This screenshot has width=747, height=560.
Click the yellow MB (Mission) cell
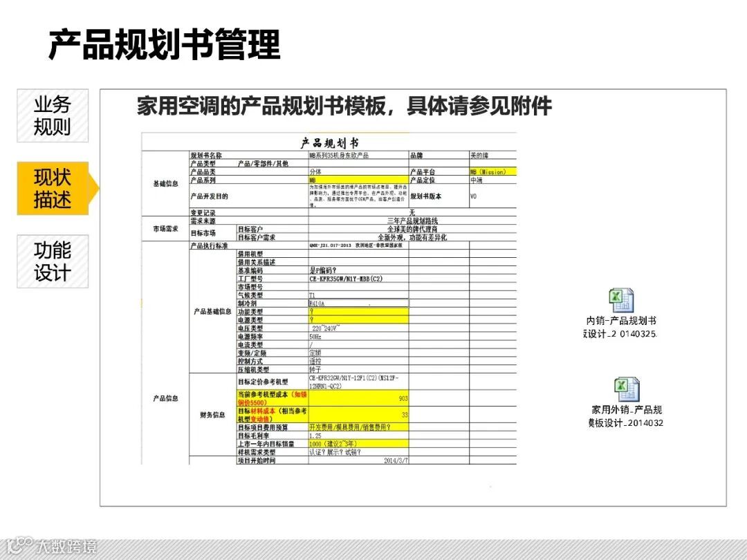(x=492, y=171)
